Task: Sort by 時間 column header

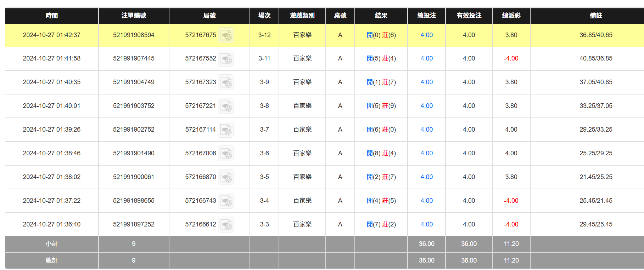Action: pos(52,16)
